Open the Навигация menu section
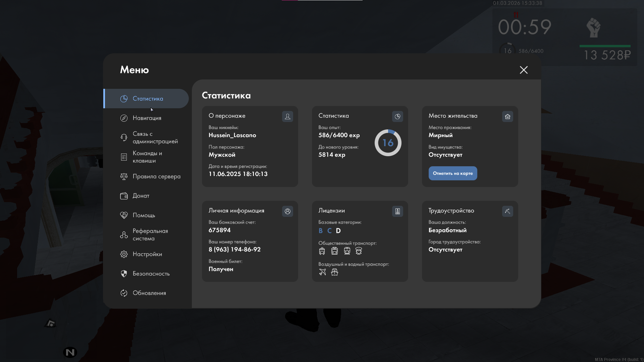This screenshot has width=644, height=362. (x=147, y=118)
